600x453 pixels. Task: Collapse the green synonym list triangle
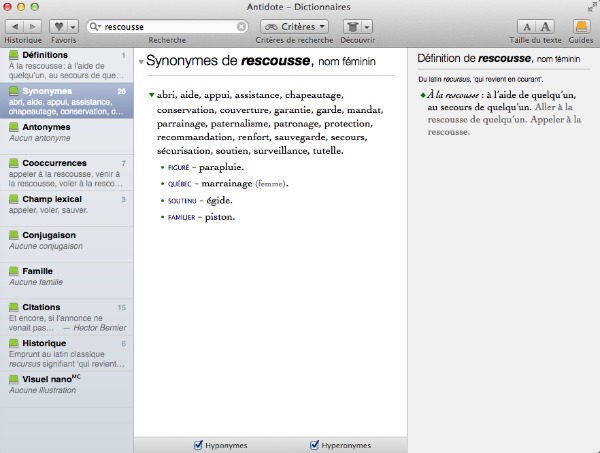[152, 95]
